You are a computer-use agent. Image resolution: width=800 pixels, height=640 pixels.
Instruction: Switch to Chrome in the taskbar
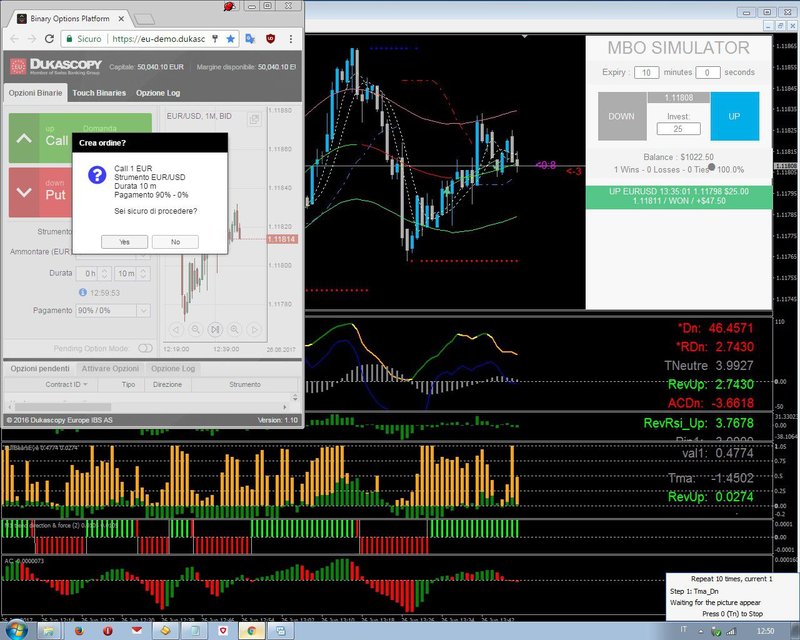click(x=252, y=631)
